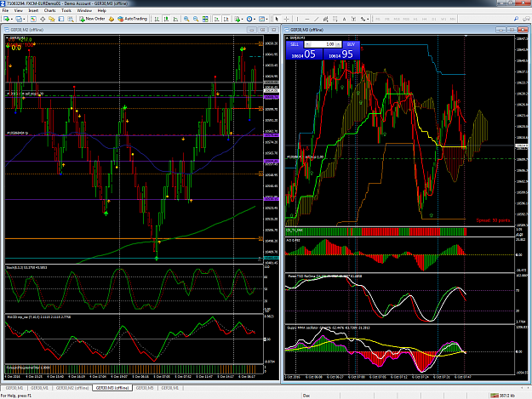This screenshot has width=532, height=399.
Task: Select the Horizontal Line drawing tool
Action: coord(306,19)
